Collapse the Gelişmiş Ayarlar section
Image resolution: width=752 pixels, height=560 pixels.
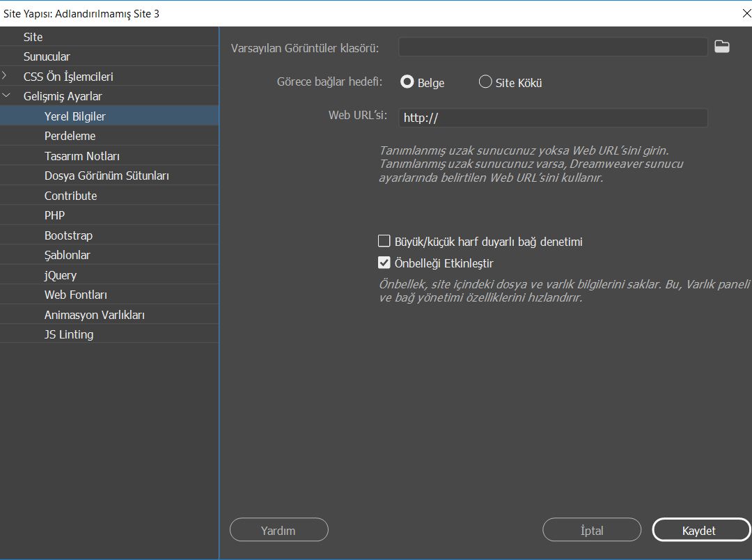point(6,96)
